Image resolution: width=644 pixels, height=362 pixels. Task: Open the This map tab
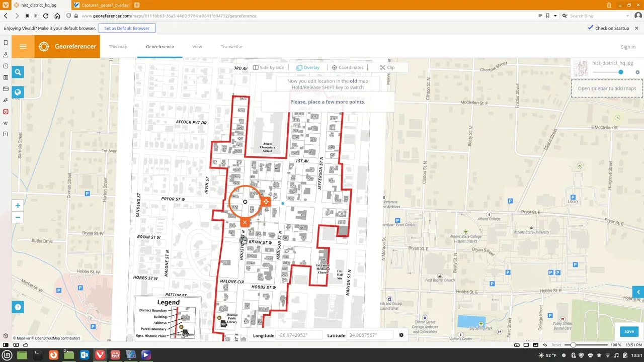click(118, 47)
